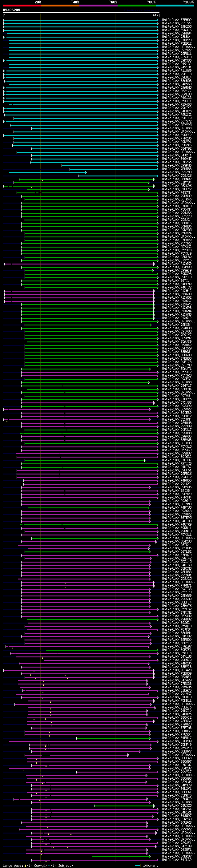
Task: Click the purple ~60% legend segment
Action: click(98, 6)
